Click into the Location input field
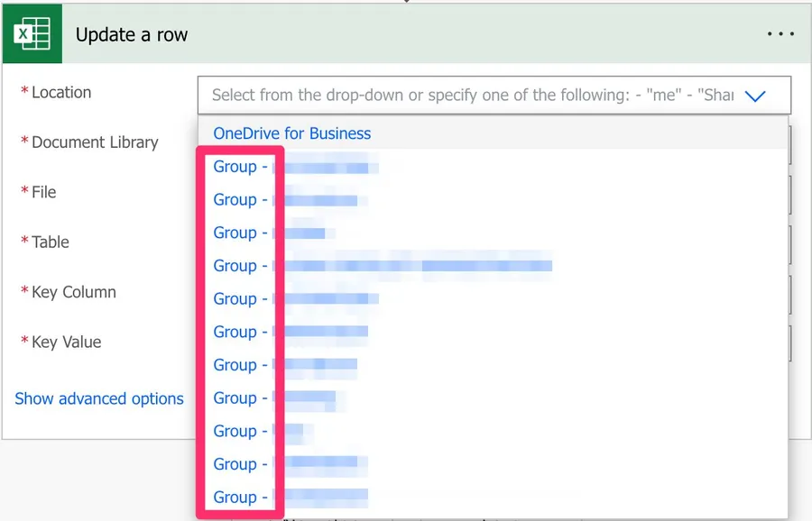 (x=469, y=95)
